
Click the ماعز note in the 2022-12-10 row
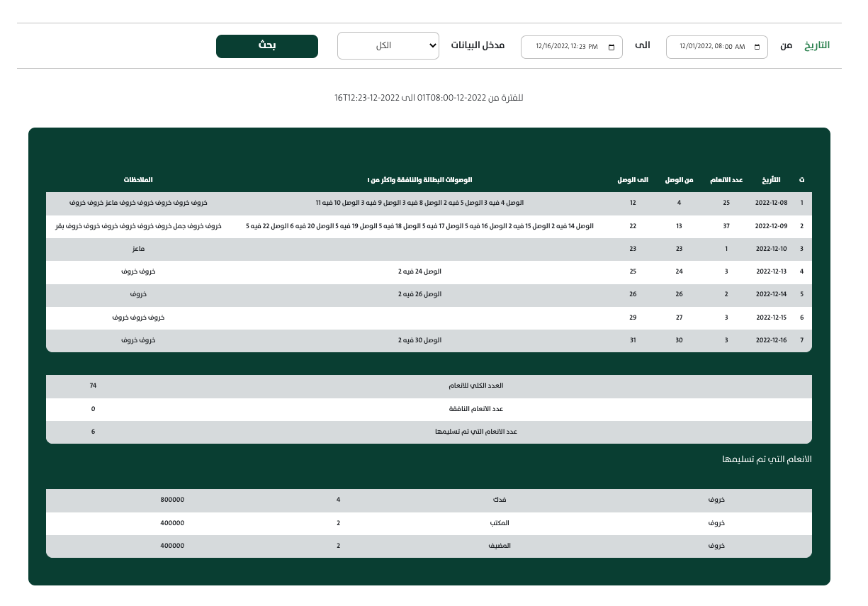(x=138, y=249)
